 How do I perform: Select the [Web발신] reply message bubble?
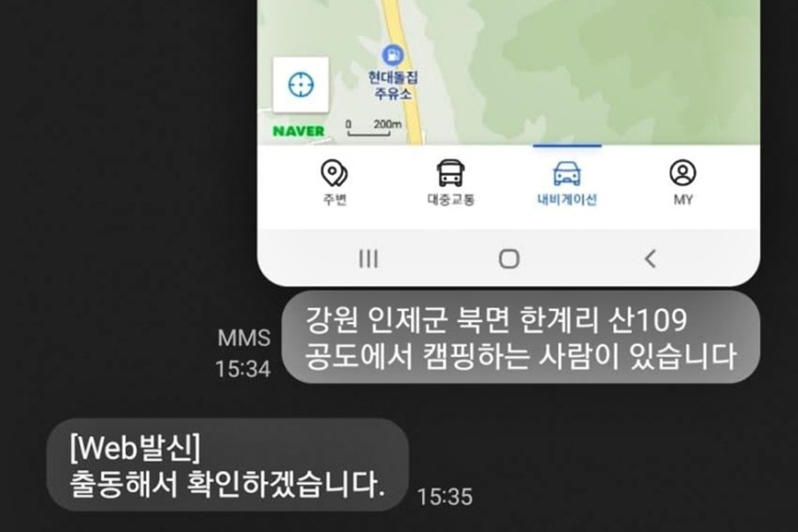(227, 465)
